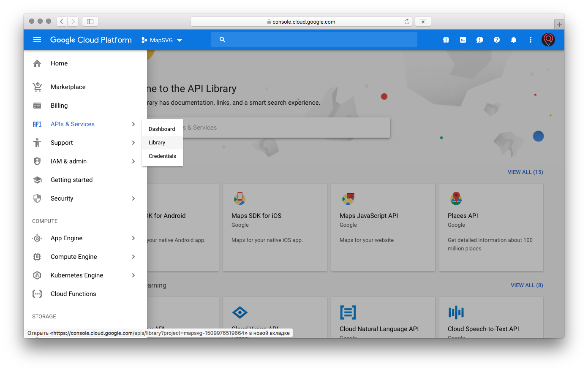
Task: Expand the APIs & Services submenu arrow
Action: coord(133,124)
